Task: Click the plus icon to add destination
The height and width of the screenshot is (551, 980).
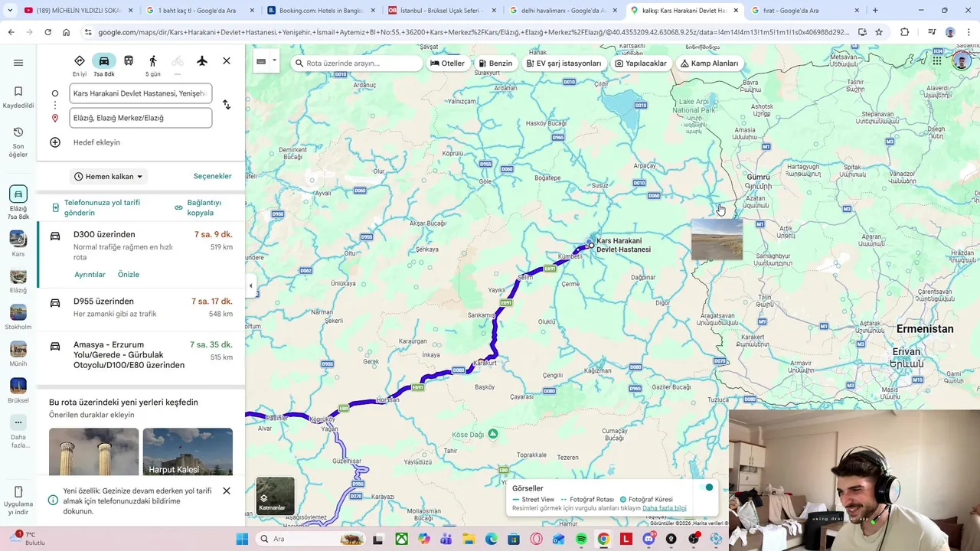Action: click(55, 142)
